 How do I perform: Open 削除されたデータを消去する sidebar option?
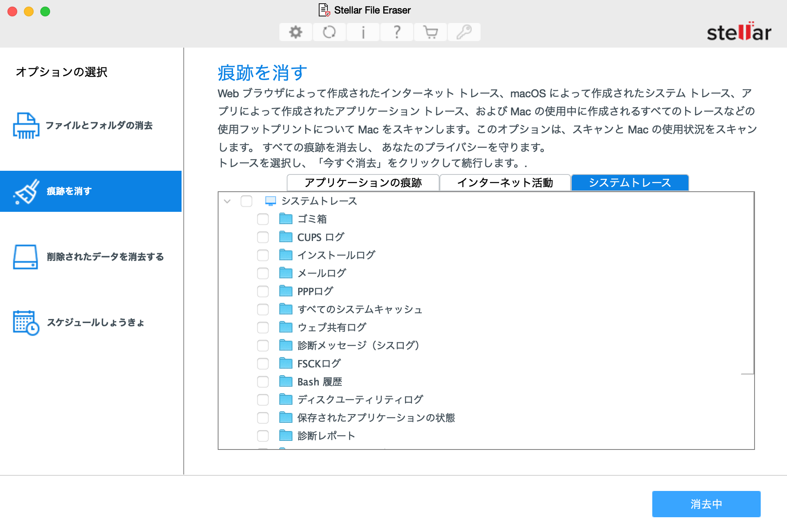pos(91,257)
